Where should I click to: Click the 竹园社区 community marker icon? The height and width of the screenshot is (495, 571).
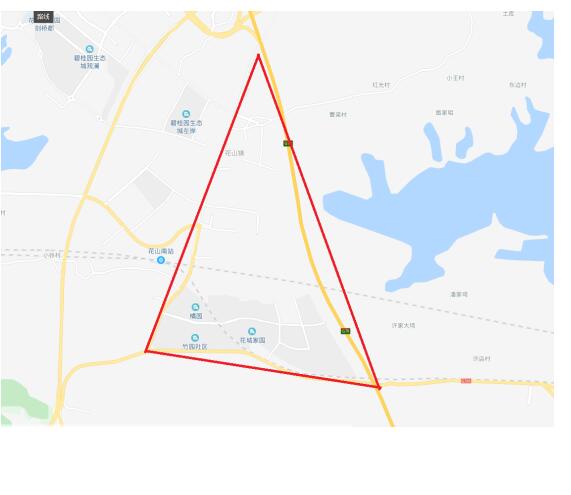pyautogui.click(x=195, y=338)
